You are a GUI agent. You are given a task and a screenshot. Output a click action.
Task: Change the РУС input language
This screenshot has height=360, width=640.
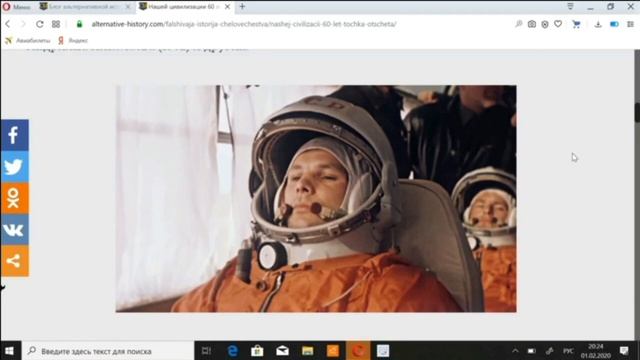[568, 351]
